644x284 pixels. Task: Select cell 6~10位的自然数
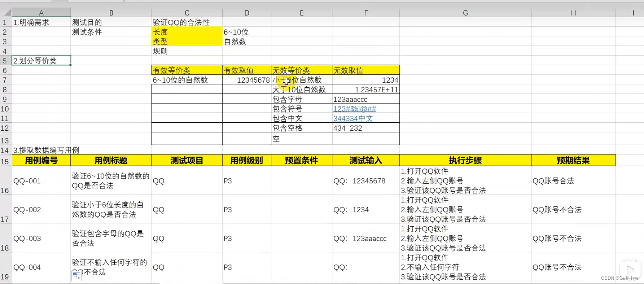tap(187, 80)
